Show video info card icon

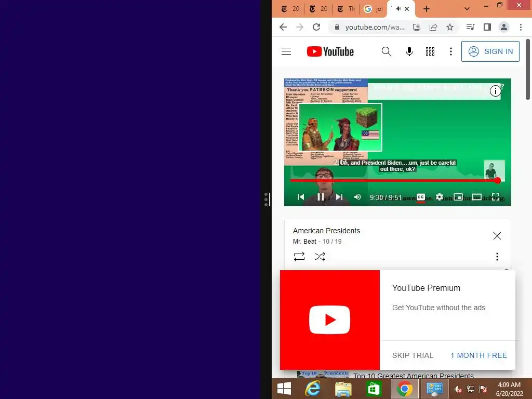click(x=495, y=91)
